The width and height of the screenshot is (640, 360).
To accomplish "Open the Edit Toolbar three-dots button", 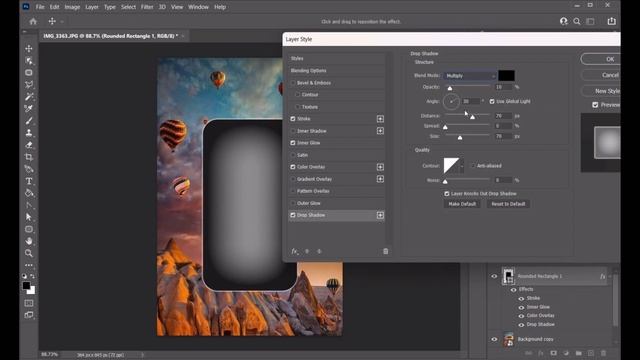I will [29, 265].
